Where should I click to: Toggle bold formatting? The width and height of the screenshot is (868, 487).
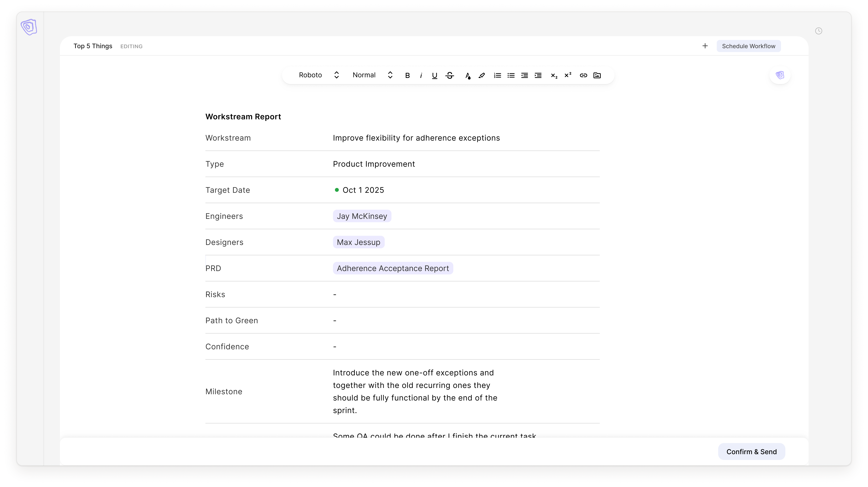[x=407, y=75]
